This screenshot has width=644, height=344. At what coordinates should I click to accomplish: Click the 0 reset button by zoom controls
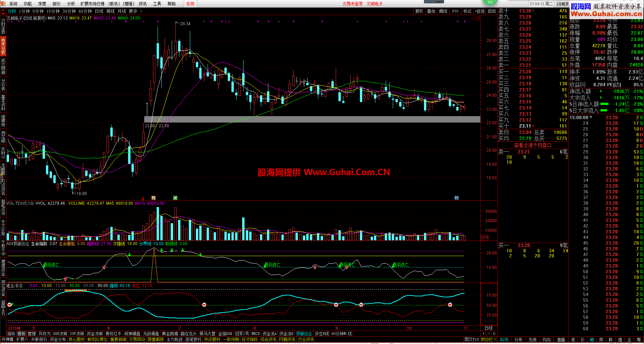[x=494, y=334]
